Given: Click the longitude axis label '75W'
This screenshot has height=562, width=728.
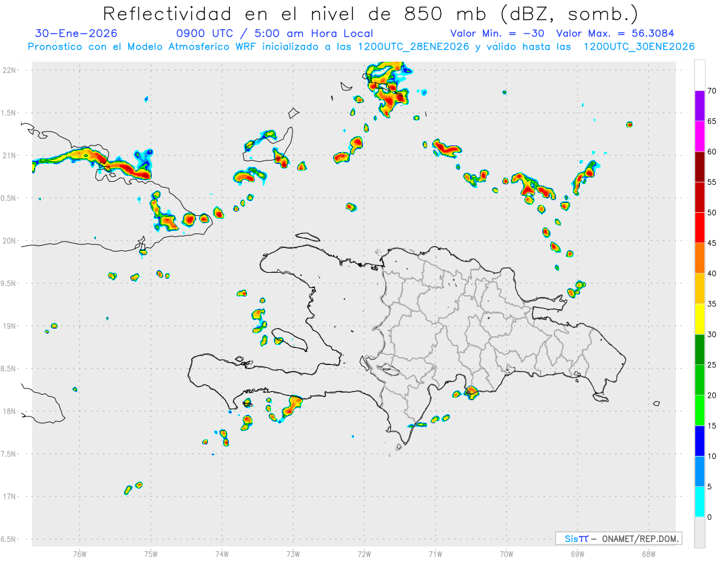Looking at the screenshot, I should click(151, 554).
